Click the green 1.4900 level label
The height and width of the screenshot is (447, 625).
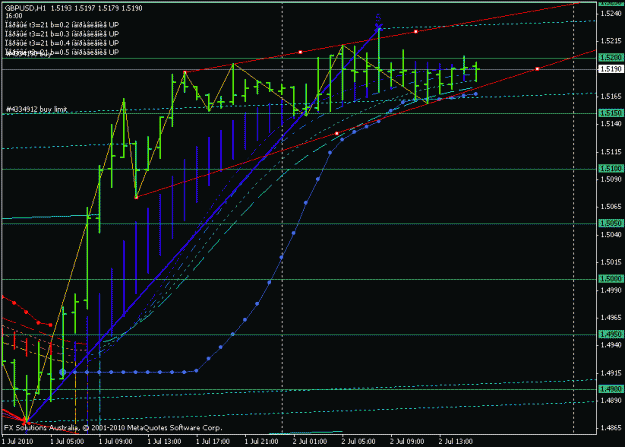point(611,389)
